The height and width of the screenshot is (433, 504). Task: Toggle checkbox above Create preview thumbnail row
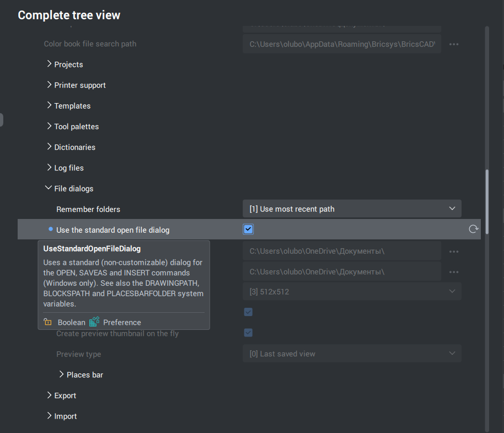[x=248, y=312]
